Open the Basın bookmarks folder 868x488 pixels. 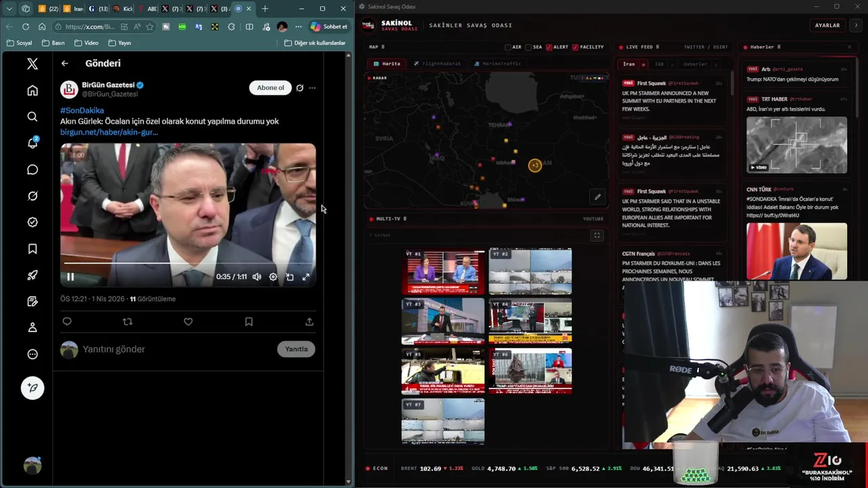pos(53,43)
